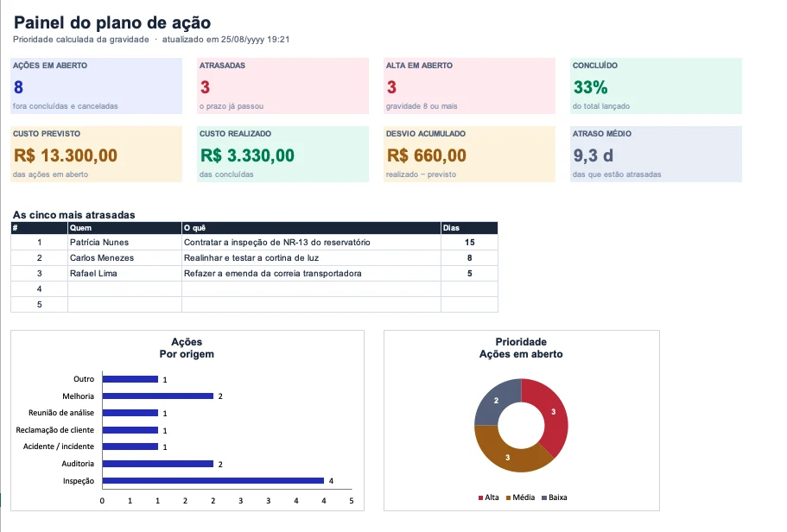
Task: Select the 'Acidente / incidente' axis label
Action: coord(58,446)
